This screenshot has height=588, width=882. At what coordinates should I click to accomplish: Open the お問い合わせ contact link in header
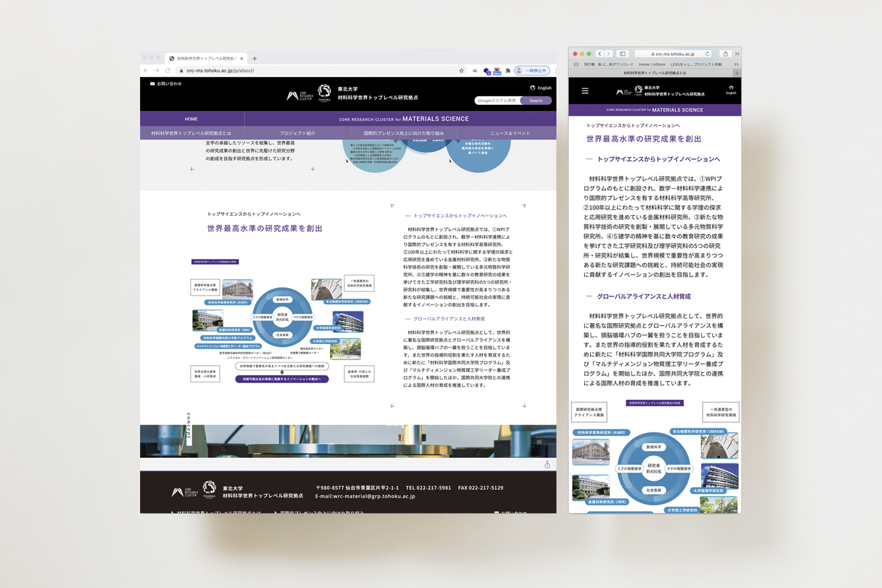coord(166,84)
